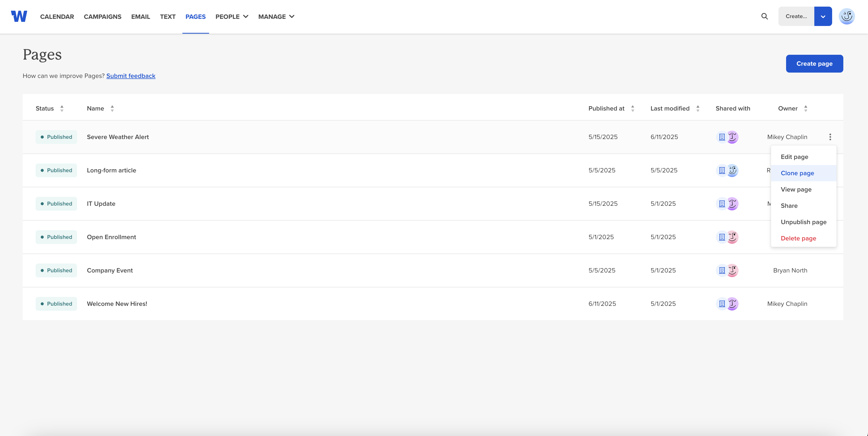Click building icon in Company Event row
The width and height of the screenshot is (868, 436).
(722, 270)
